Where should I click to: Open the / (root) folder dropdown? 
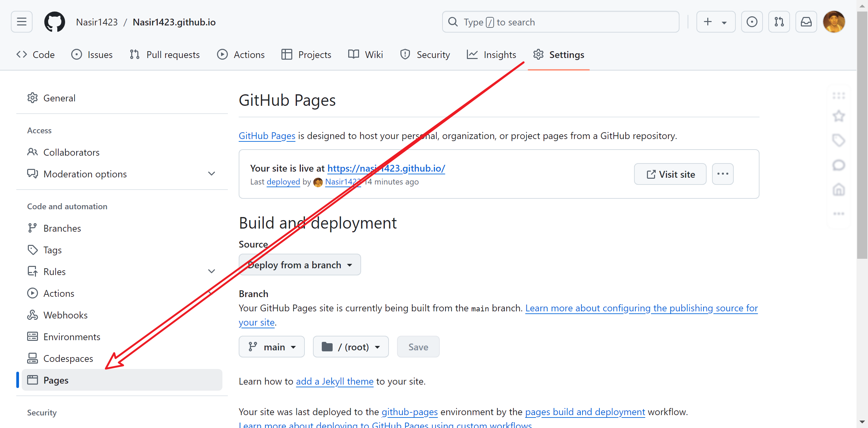tap(351, 347)
